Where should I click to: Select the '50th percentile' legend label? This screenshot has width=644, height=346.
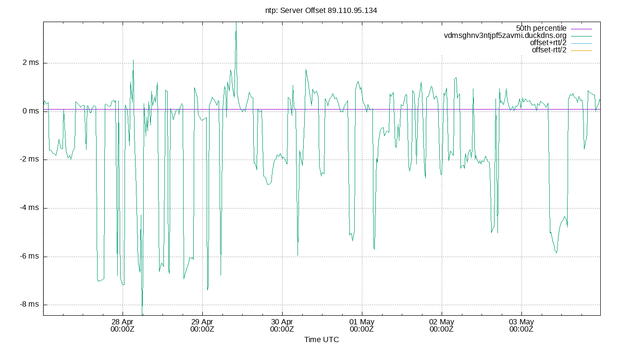tap(541, 28)
